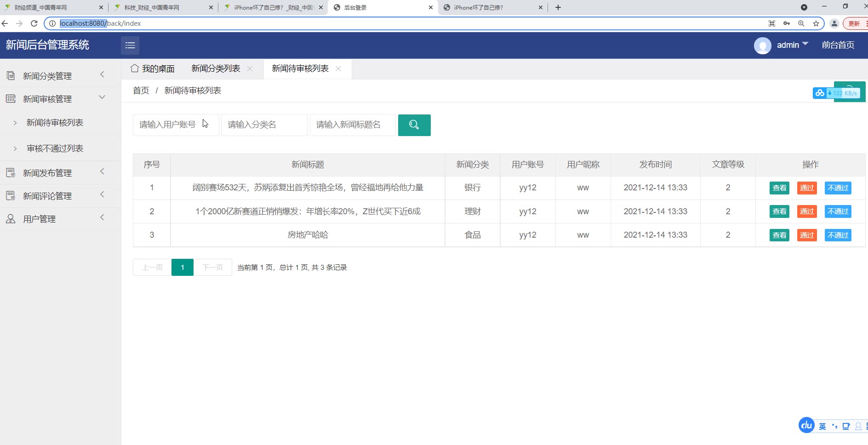Expand the 新闻分类管理 menu chevron
Viewport: 868px width, 445px height.
pos(103,74)
